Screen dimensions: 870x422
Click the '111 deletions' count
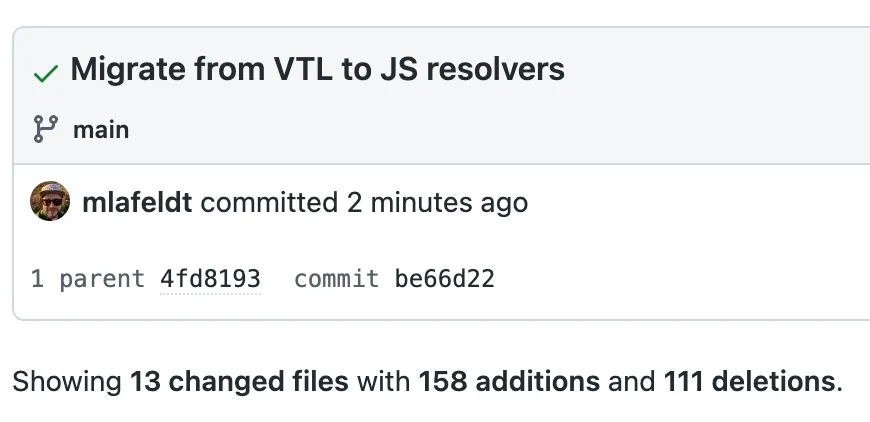click(748, 381)
